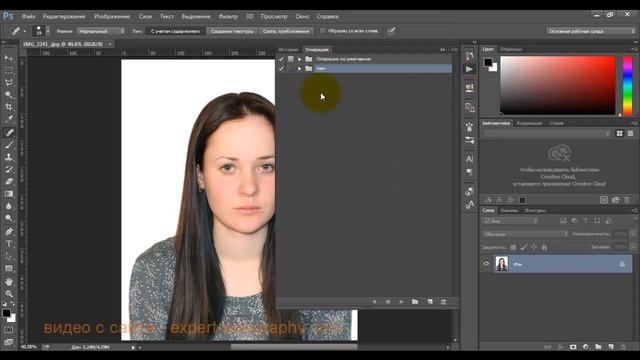Open the workspace switcher dropdown

591,31
